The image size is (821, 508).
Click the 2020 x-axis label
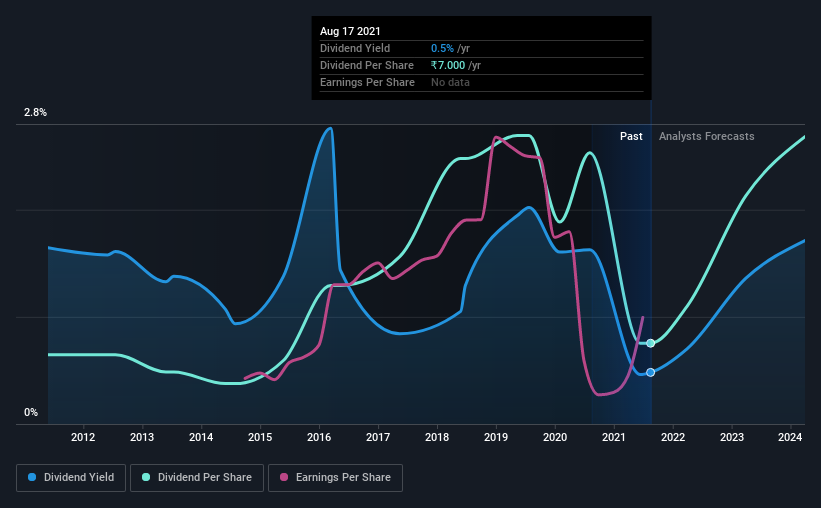[x=555, y=437]
